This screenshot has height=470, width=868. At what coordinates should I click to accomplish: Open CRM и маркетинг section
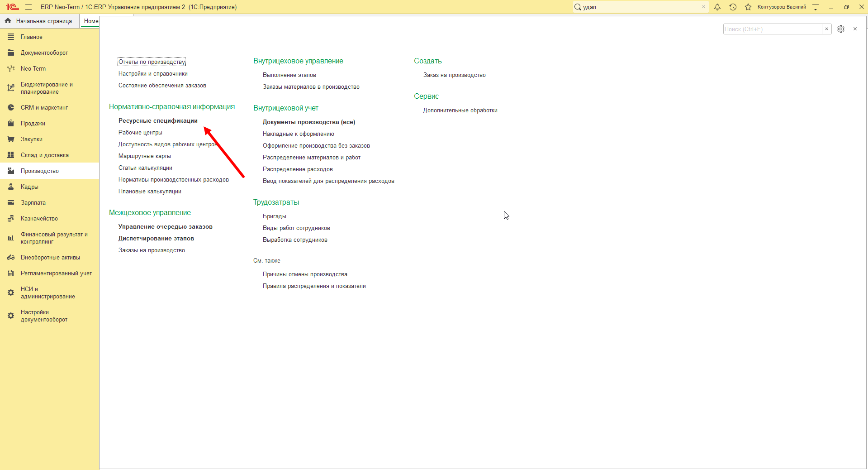click(49, 108)
